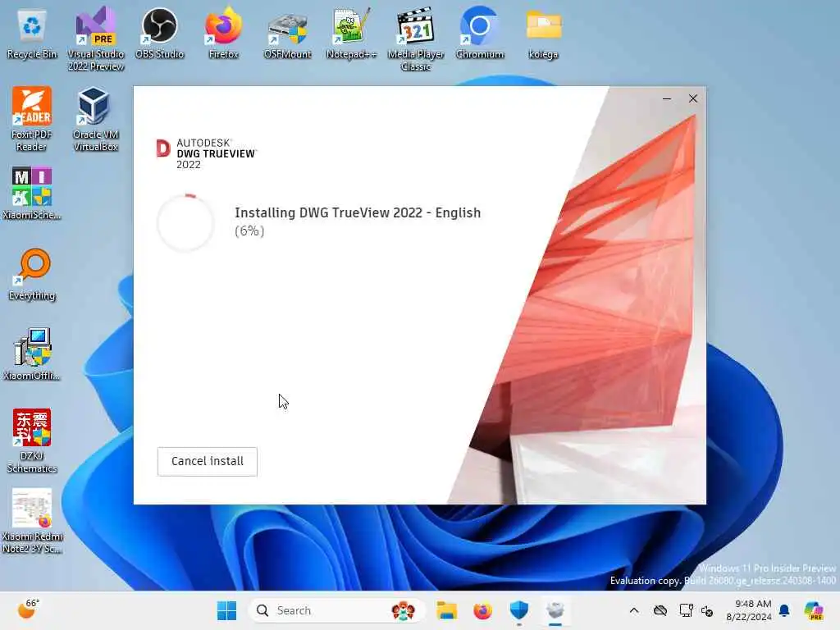This screenshot has width=840, height=630.
Task: Show hidden system tray icons
Action: (634, 610)
